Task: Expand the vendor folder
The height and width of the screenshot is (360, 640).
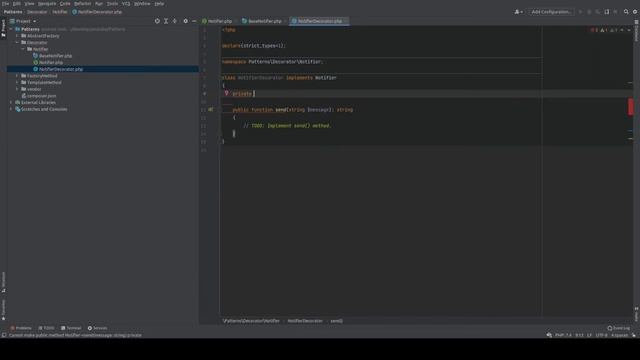Action: coord(17,89)
